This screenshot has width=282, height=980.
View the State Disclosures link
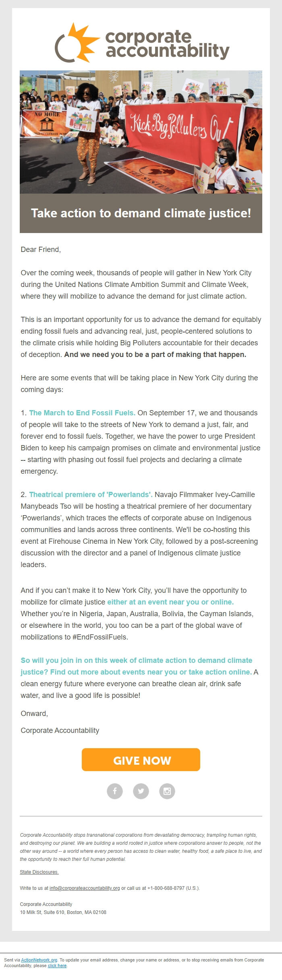tap(39, 872)
